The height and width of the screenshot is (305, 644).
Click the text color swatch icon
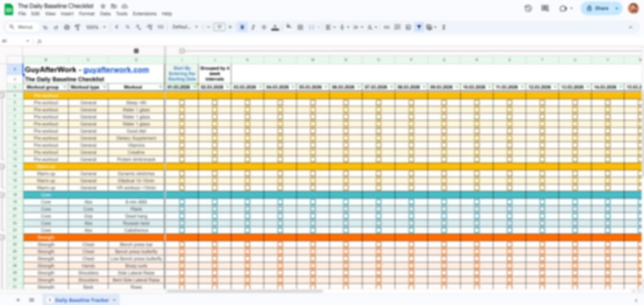[x=274, y=27]
